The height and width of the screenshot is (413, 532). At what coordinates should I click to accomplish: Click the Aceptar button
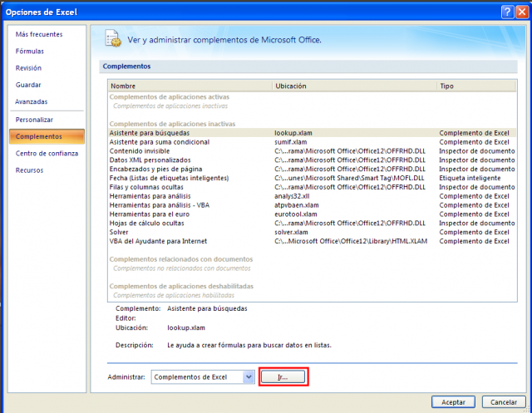(x=453, y=402)
